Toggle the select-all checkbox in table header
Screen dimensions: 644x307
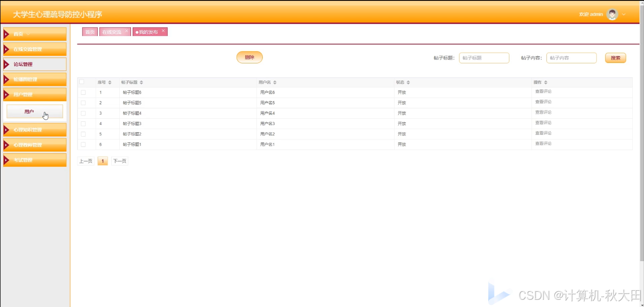coord(82,82)
